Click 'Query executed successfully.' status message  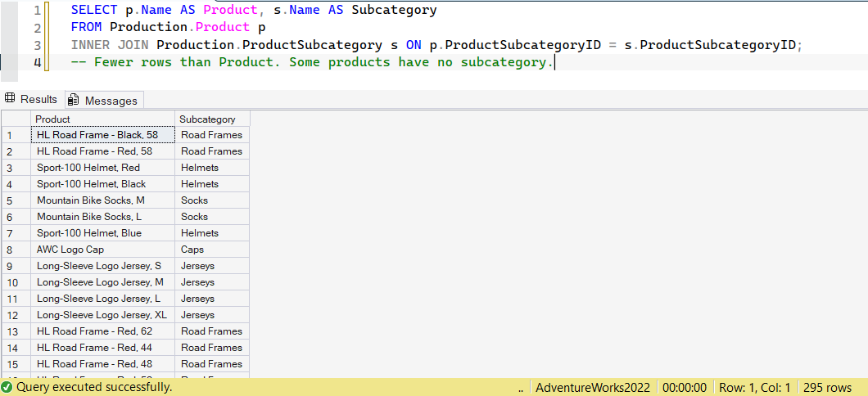tap(94, 387)
